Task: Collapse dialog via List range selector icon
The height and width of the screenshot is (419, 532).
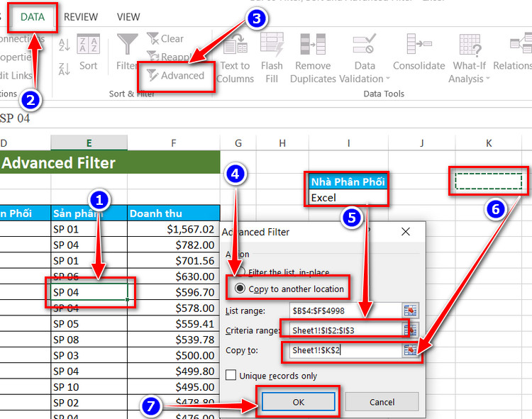Action: pyautogui.click(x=410, y=311)
